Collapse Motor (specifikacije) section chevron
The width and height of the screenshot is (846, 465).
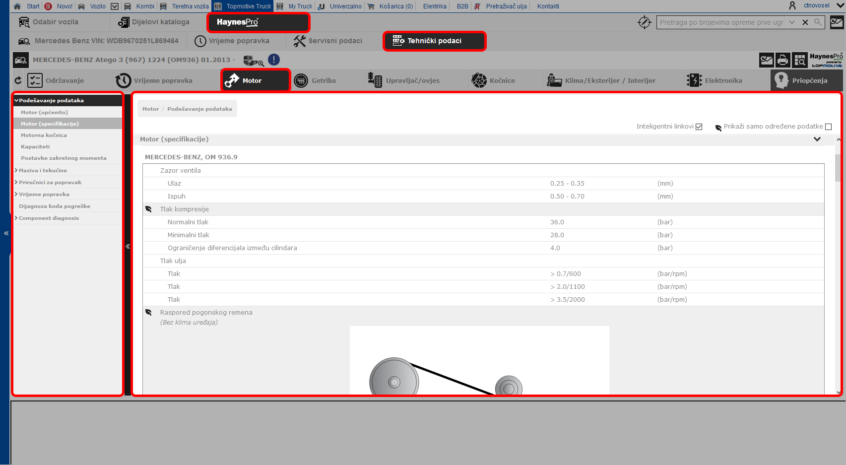pyautogui.click(x=817, y=139)
